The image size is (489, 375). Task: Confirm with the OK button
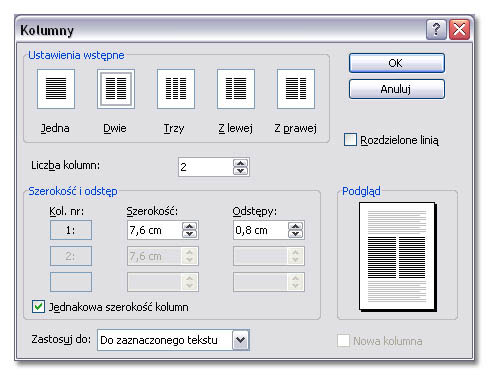click(397, 63)
